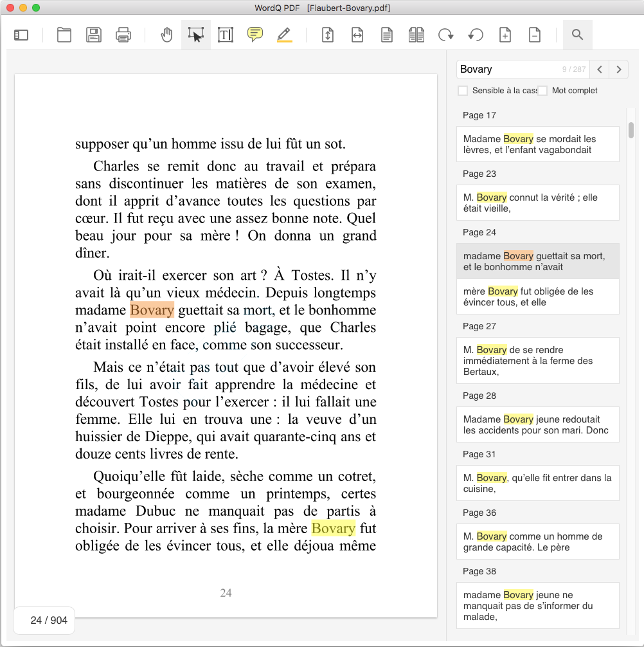Rotate page counterclockwise

click(476, 35)
